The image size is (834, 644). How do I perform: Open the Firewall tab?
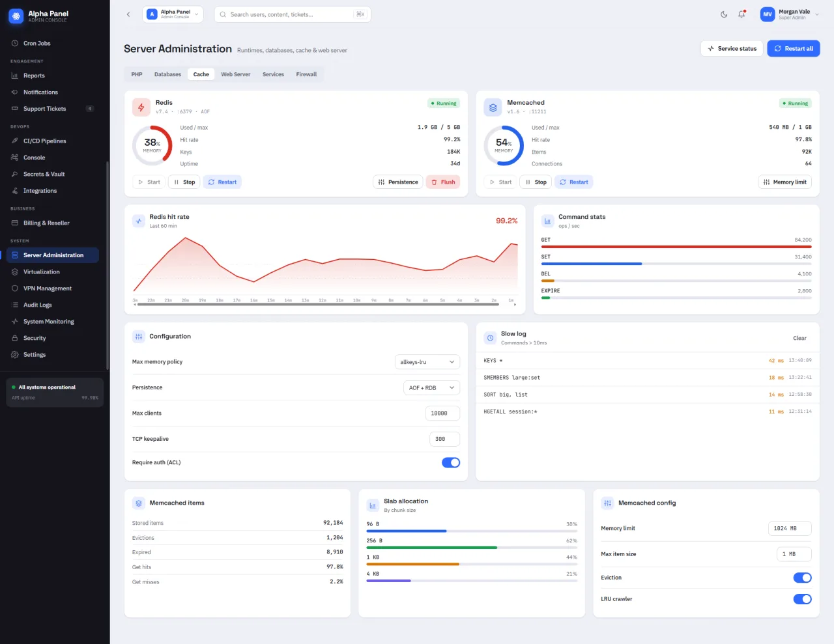[x=306, y=74]
